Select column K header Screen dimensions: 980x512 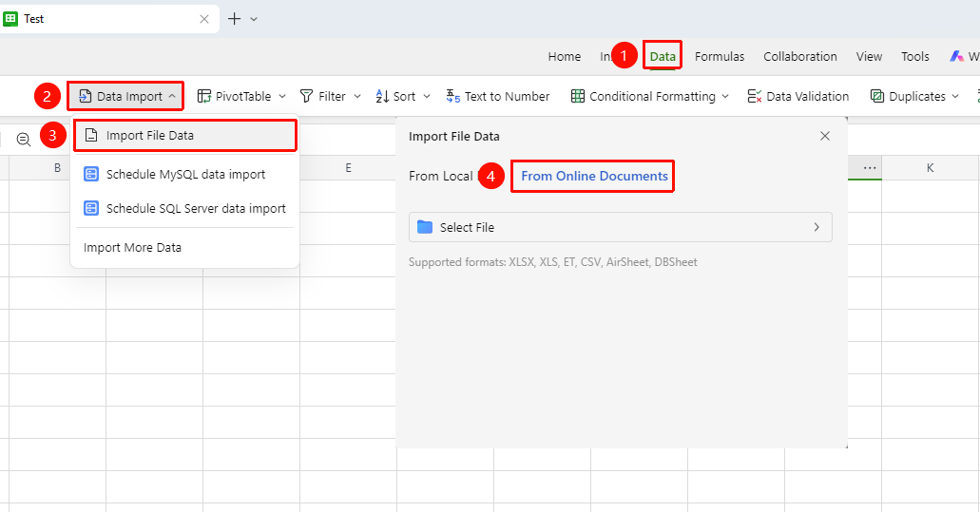tap(930, 168)
